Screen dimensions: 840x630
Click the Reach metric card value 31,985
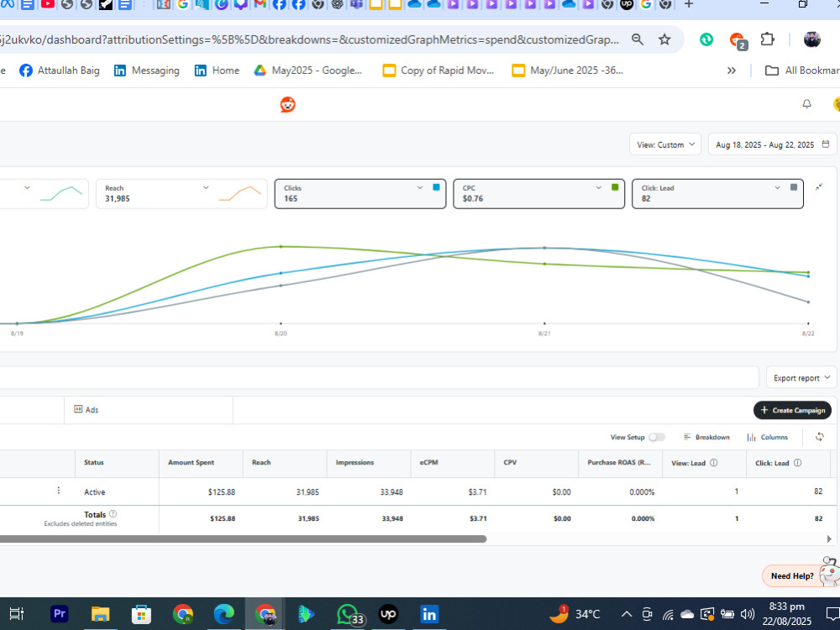point(118,198)
